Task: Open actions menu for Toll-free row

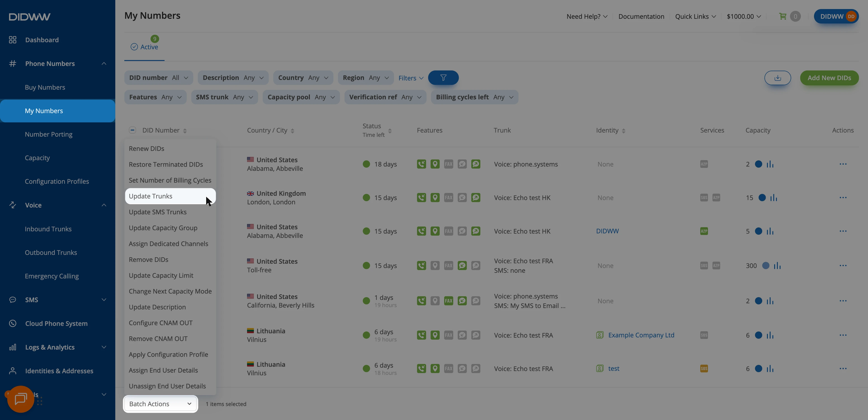Action: pyautogui.click(x=843, y=266)
